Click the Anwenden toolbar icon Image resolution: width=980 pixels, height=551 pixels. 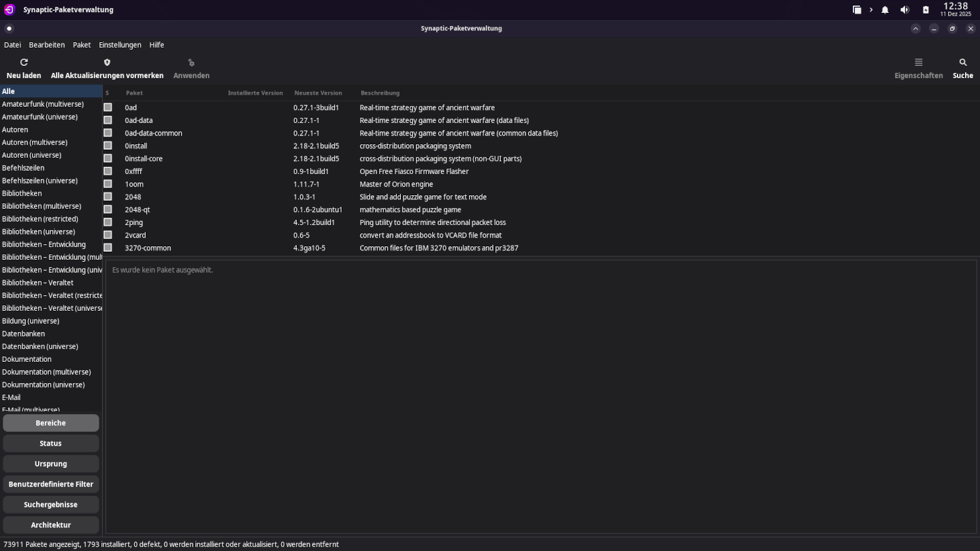191,63
